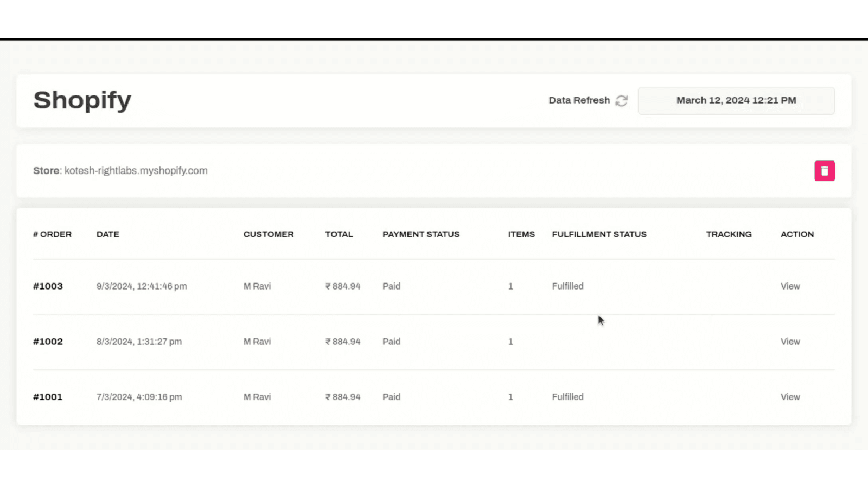This screenshot has width=868, height=488.
Task: Click the TRACKING column header
Action: click(x=729, y=234)
